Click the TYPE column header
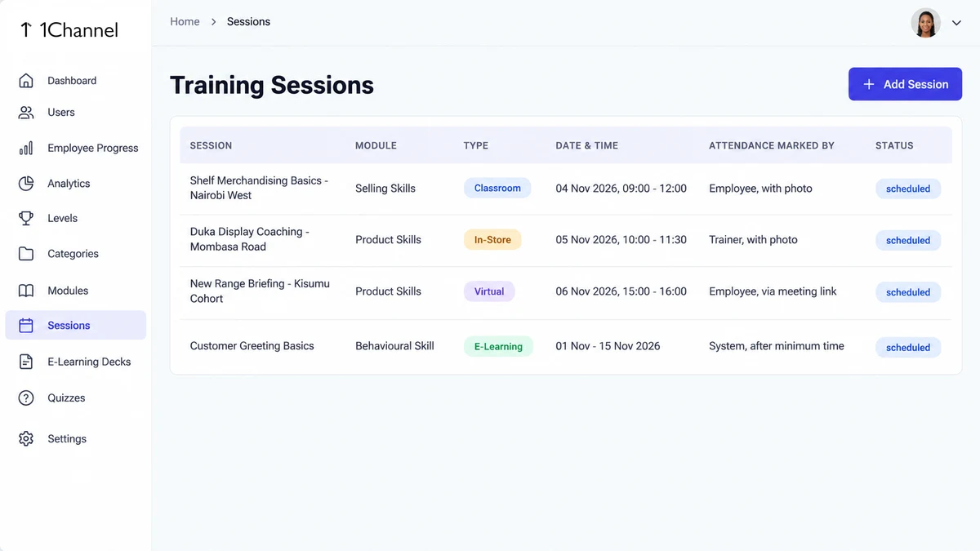This screenshot has width=980, height=551. (x=476, y=146)
